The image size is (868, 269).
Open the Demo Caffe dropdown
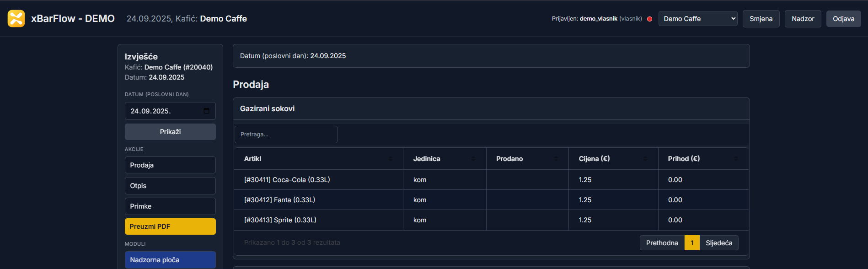coord(698,19)
